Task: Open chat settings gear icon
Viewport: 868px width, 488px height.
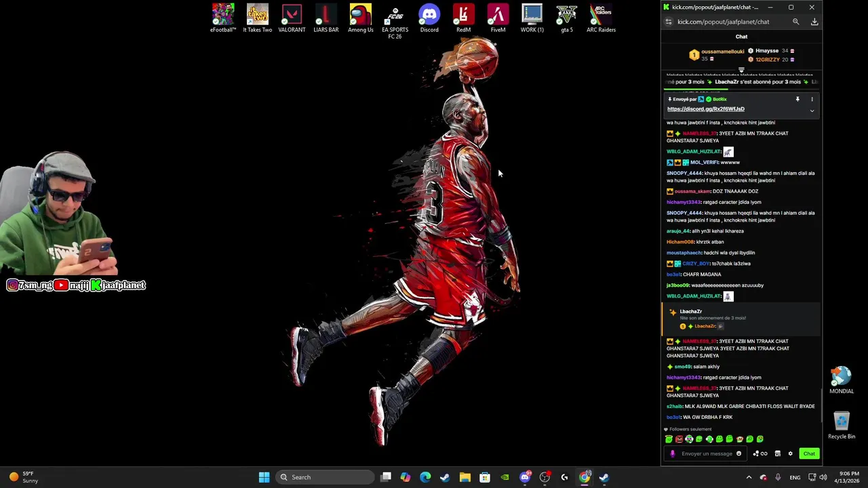Action: (790, 453)
